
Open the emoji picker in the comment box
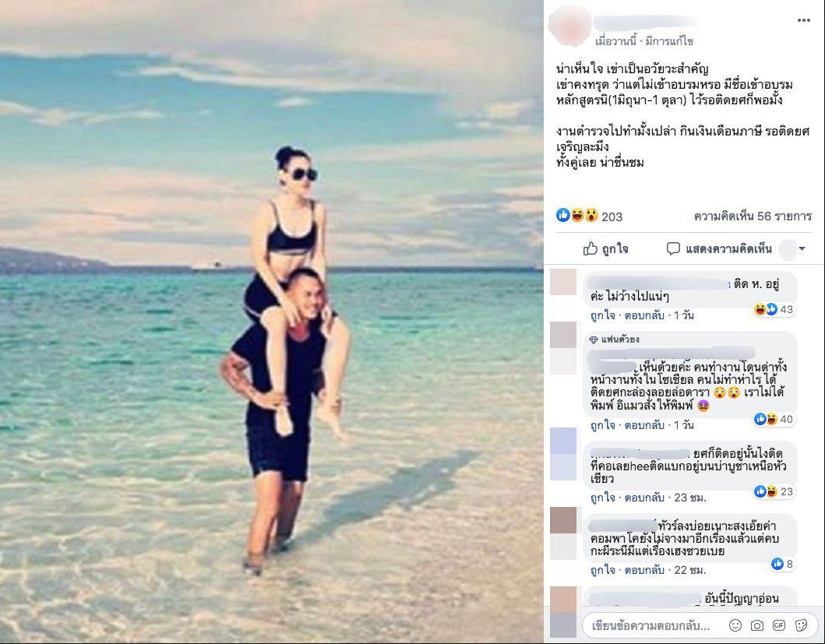coord(735,625)
